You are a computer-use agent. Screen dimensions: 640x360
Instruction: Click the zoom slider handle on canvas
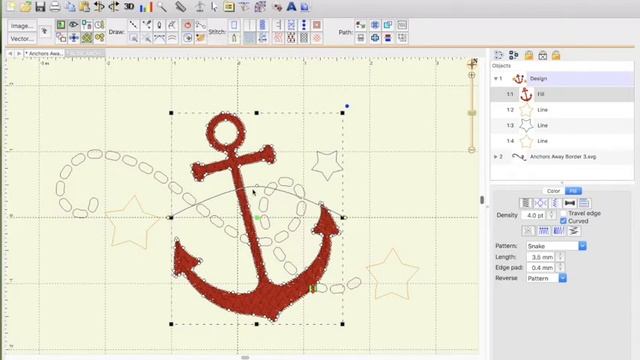click(472, 113)
